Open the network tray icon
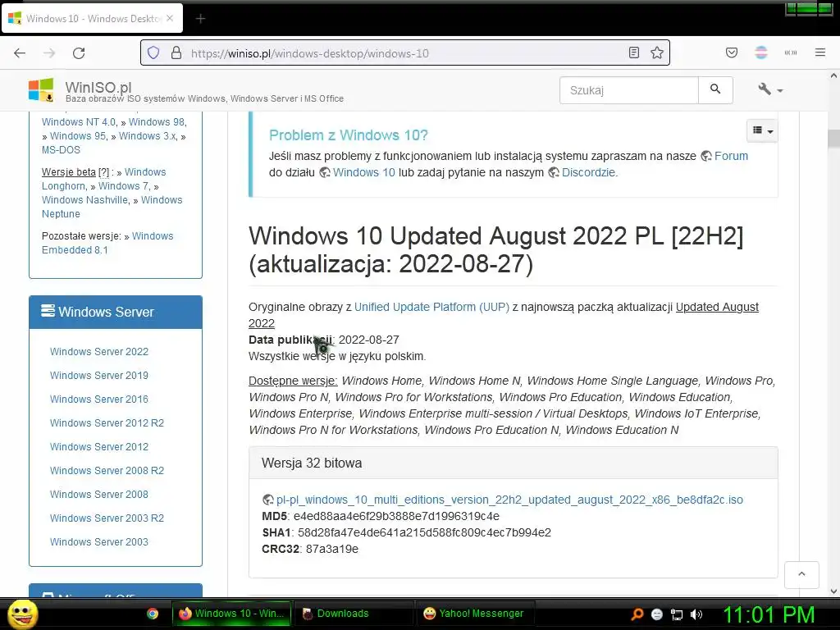The height and width of the screenshot is (630, 840). [677, 614]
